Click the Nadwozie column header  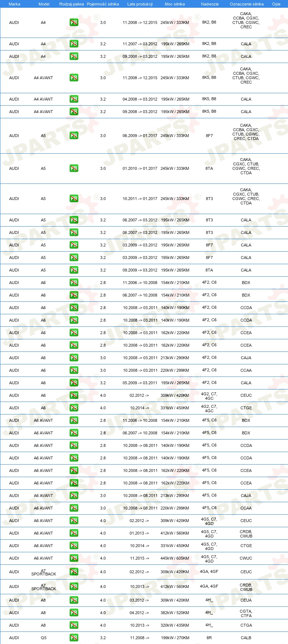[x=210, y=4]
